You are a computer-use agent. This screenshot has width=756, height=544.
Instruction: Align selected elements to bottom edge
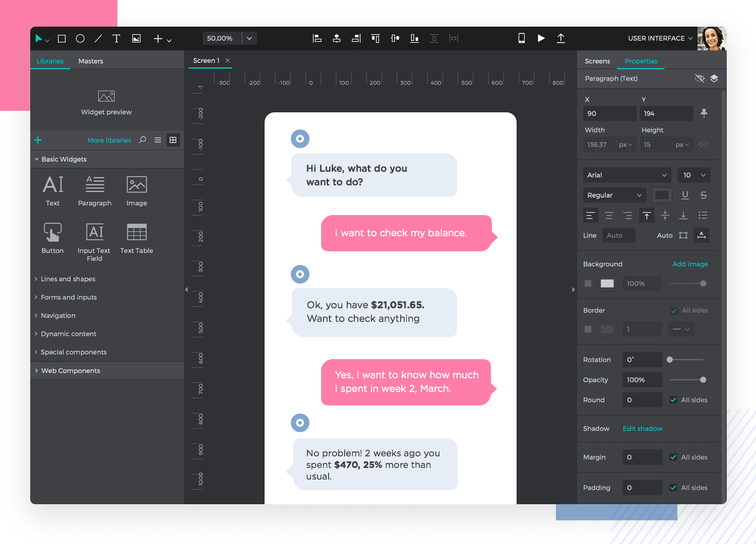click(414, 38)
